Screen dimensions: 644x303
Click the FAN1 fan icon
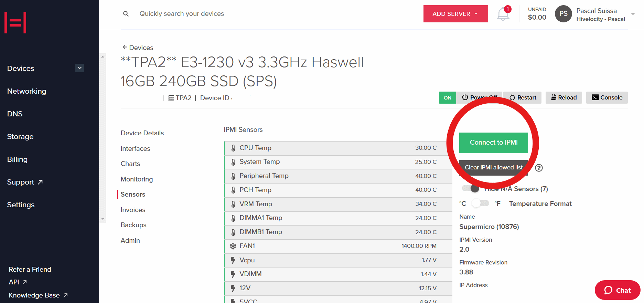click(233, 246)
